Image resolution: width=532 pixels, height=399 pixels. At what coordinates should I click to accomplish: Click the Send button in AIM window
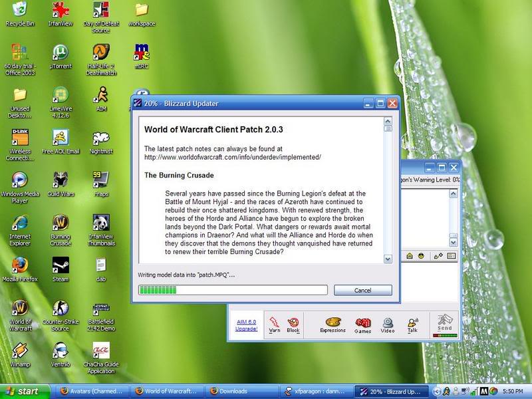(445, 325)
